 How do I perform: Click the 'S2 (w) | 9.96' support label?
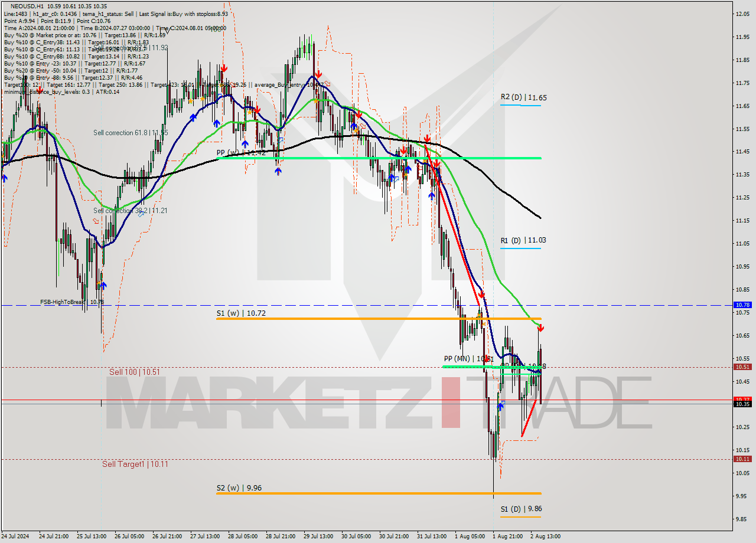point(239,488)
